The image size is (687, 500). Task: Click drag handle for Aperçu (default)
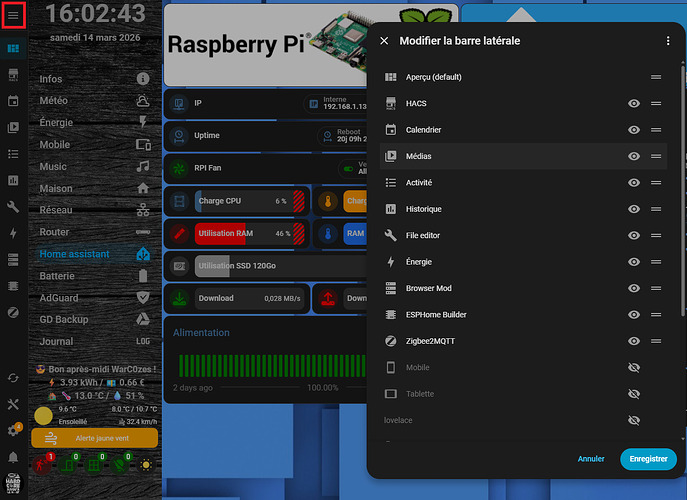point(656,77)
